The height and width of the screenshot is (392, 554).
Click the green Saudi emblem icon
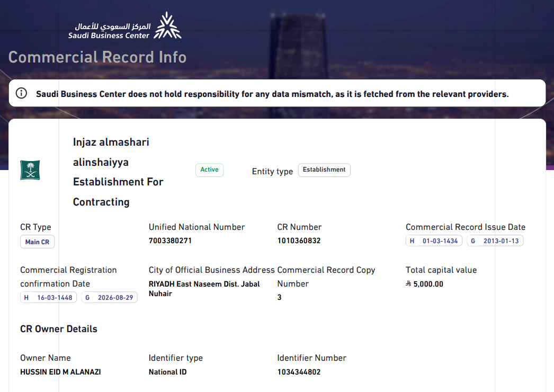30,170
